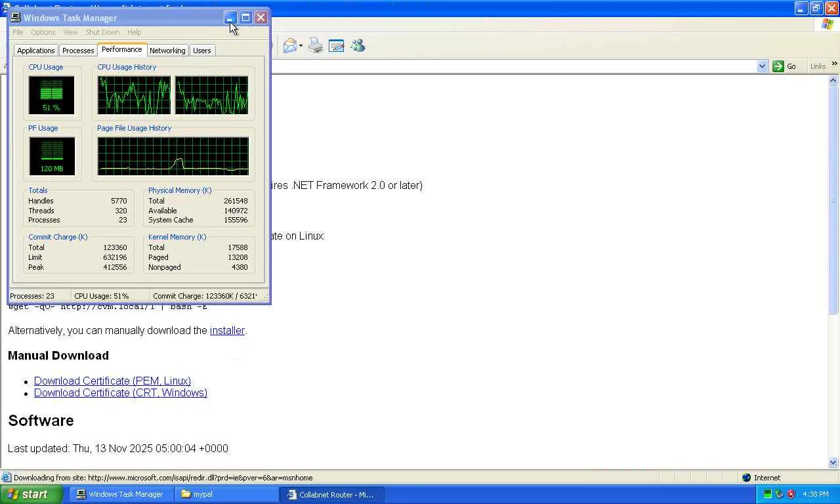Click the Links label on the browser toolbar
This screenshot has width=840, height=504.
[x=818, y=66]
